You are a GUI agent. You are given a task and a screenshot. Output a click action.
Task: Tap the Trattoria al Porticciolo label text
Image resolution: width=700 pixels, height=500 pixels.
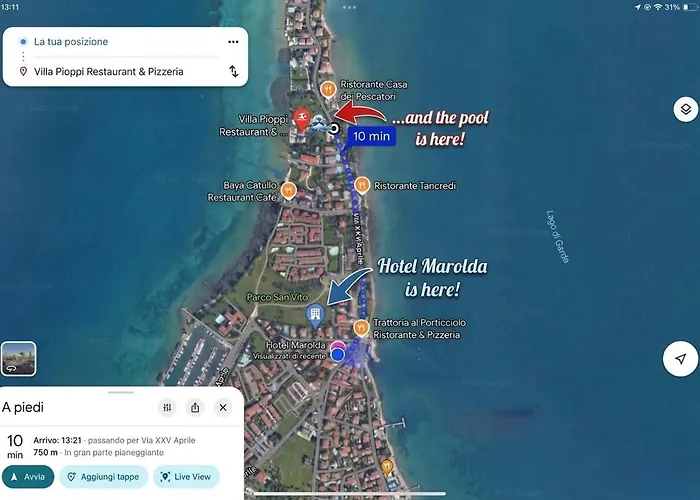tap(419, 329)
